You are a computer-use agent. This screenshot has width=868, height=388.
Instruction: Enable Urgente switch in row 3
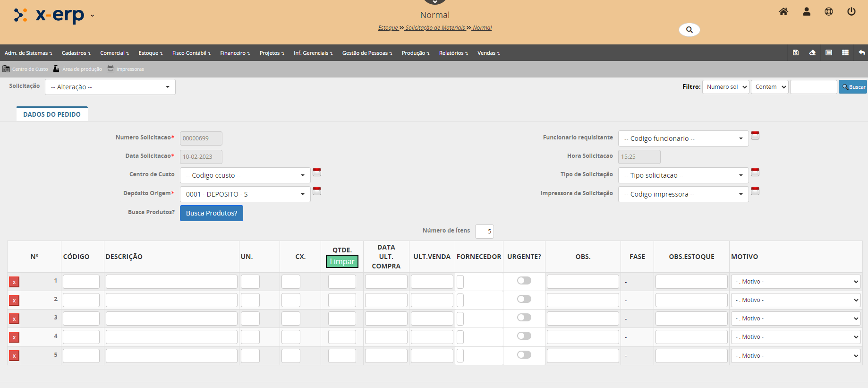524,318
